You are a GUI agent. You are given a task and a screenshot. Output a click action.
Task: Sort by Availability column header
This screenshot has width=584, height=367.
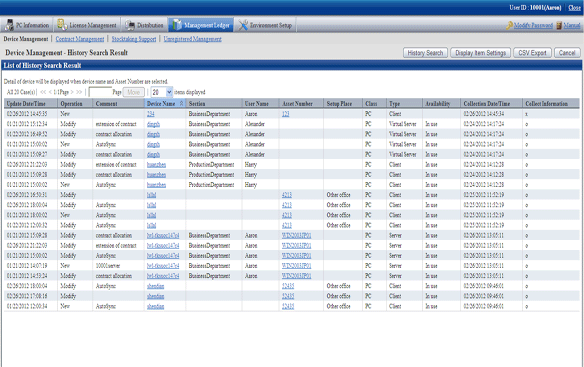pyautogui.click(x=438, y=104)
